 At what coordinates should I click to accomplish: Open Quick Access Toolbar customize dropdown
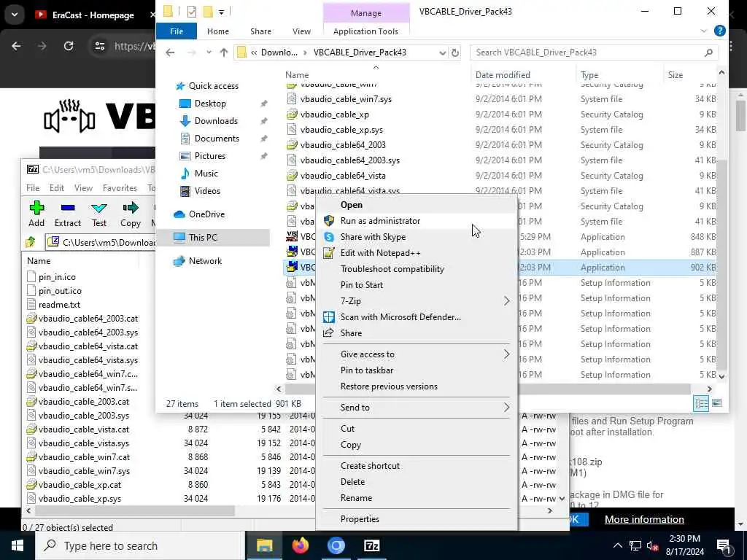pyautogui.click(x=222, y=12)
